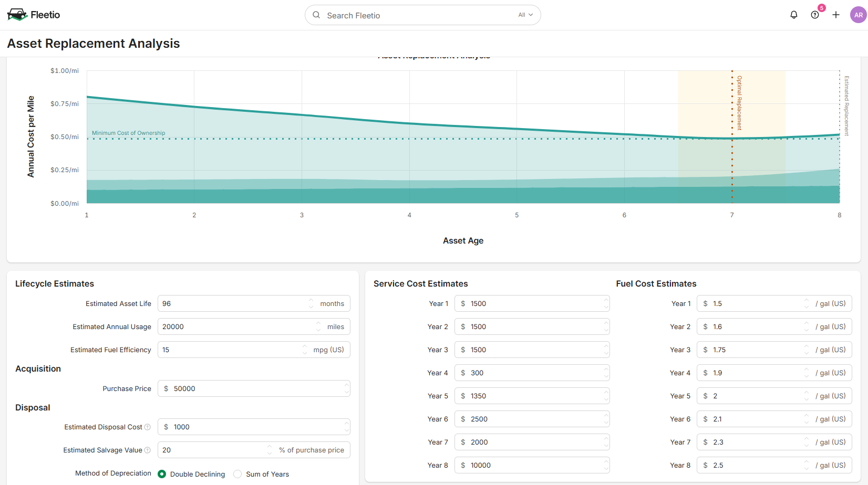
Task: Open the notifications bell
Action: pyautogui.click(x=793, y=15)
